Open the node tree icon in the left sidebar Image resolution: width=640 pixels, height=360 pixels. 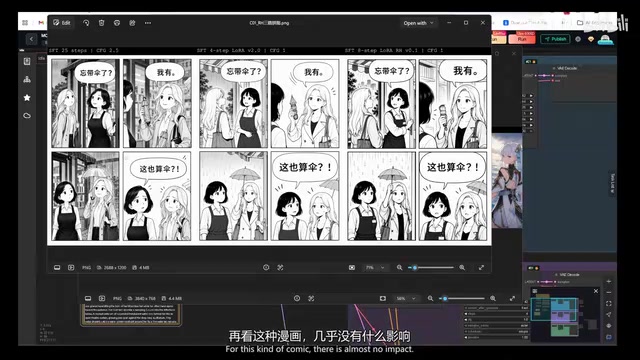27,80
